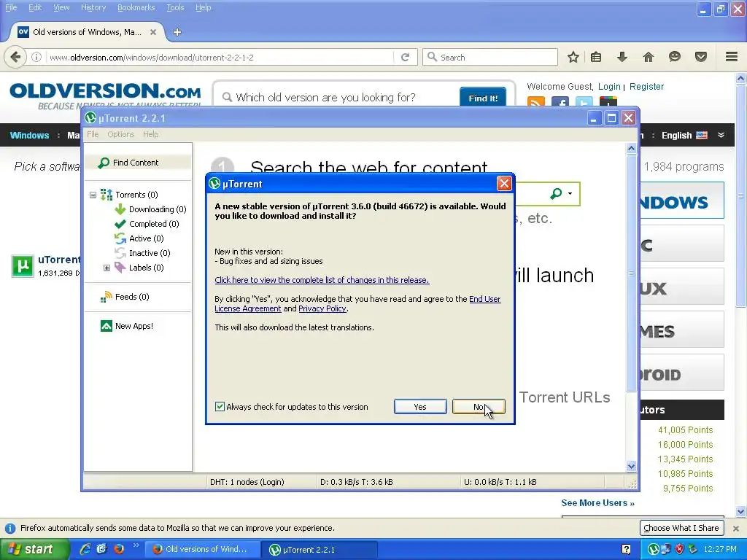Dismiss the Firefox data notification bar
This screenshot has height=560, width=747.
(736, 529)
